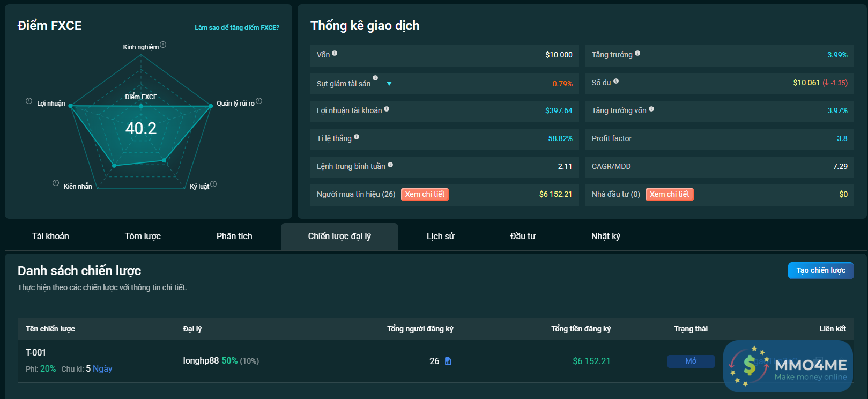Open the Làm sao để tăng điểm FXCE link
This screenshot has height=399, width=868.
[236, 28]
